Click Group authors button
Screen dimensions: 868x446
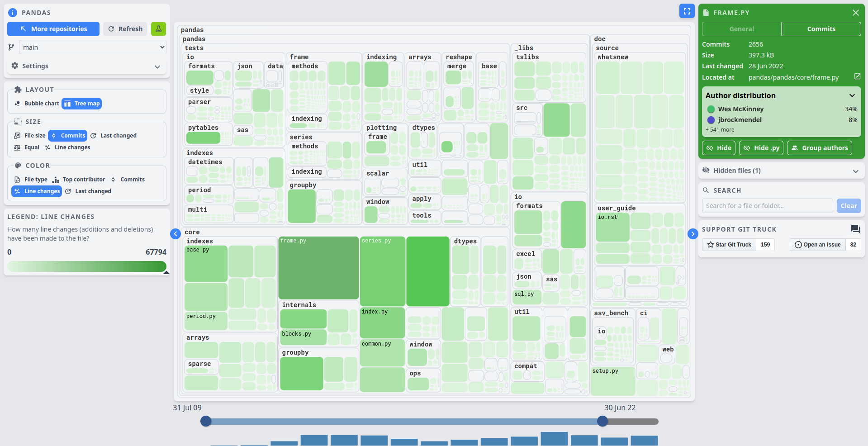click(820, 148)
